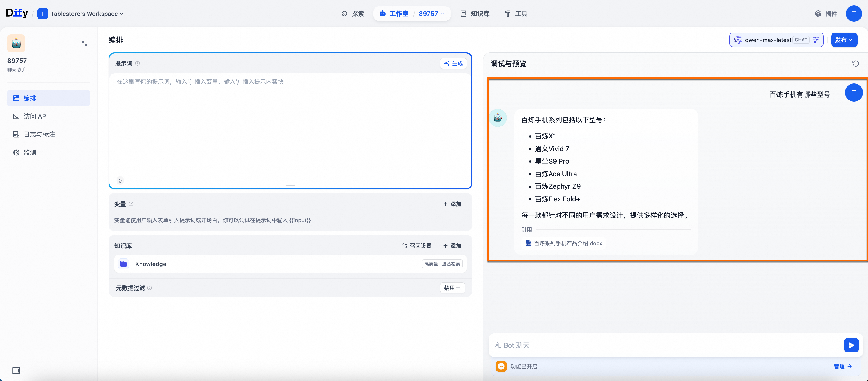Viewport: 868px width, 381px height.
Task: Click the help icon next to 变量
Action: click(131, 204)
